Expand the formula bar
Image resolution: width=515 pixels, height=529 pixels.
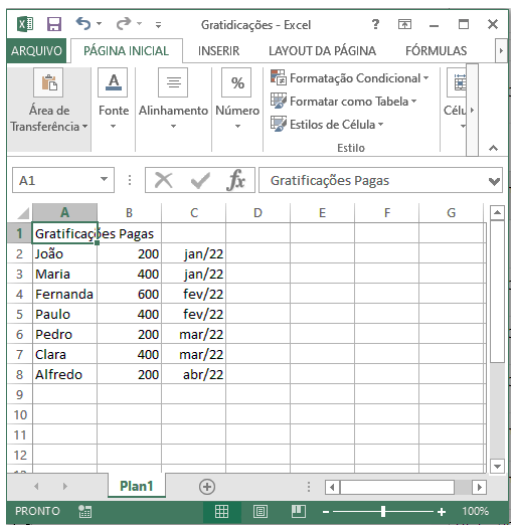pyautogui.click(x=494, y=182)
